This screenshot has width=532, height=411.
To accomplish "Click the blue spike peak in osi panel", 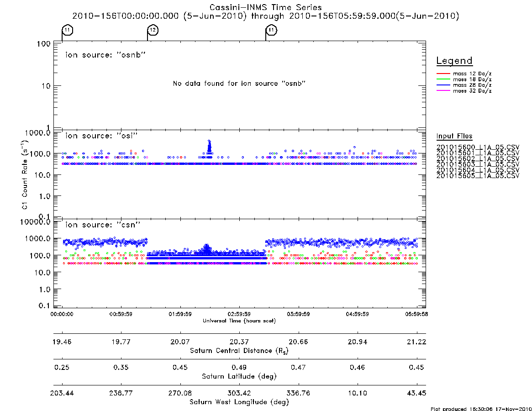I will [x=209, y=141].
